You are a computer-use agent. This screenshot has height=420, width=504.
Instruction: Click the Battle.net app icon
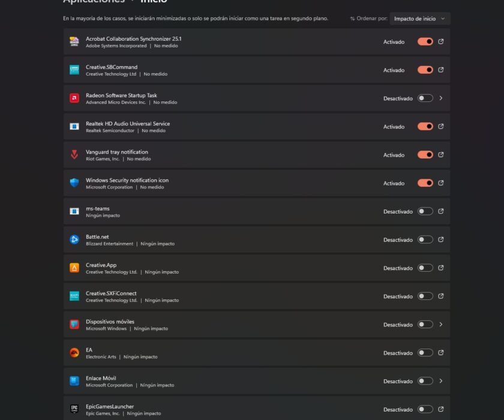tap(74, 239)
